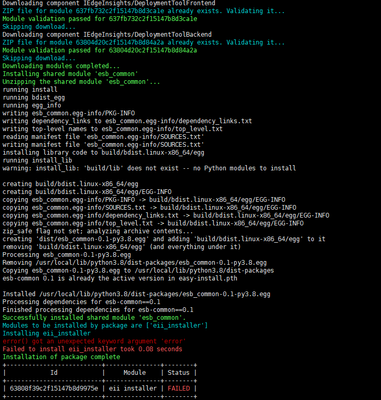
Task: Click "creating 'dist/esb_common-0.1-py3.8.egg'" line
Action: coord(164,239)
